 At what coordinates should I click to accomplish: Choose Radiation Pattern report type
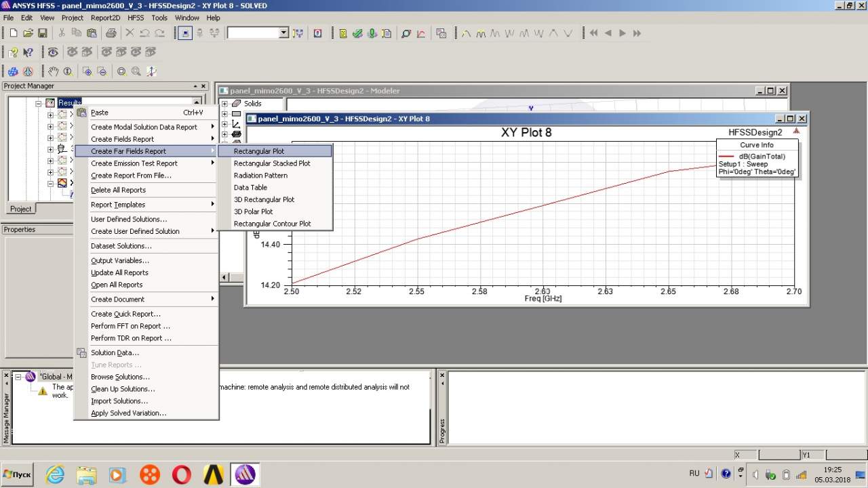pos(260,176)
